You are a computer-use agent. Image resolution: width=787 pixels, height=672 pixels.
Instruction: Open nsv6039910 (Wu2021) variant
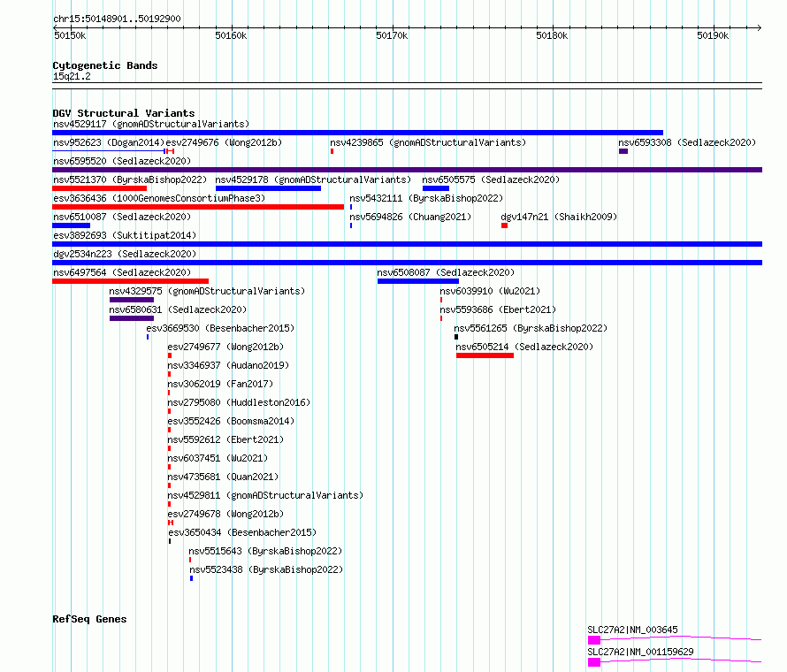pyautogui.click(x=490, y=291)
